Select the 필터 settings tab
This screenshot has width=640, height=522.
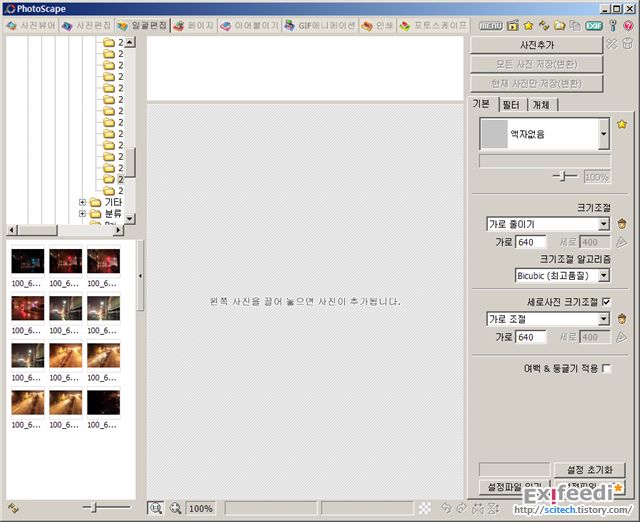pos(513,105)
